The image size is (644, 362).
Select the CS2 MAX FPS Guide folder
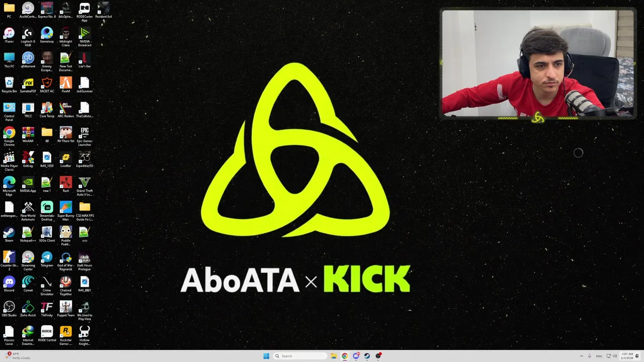(x=85, y=211)
